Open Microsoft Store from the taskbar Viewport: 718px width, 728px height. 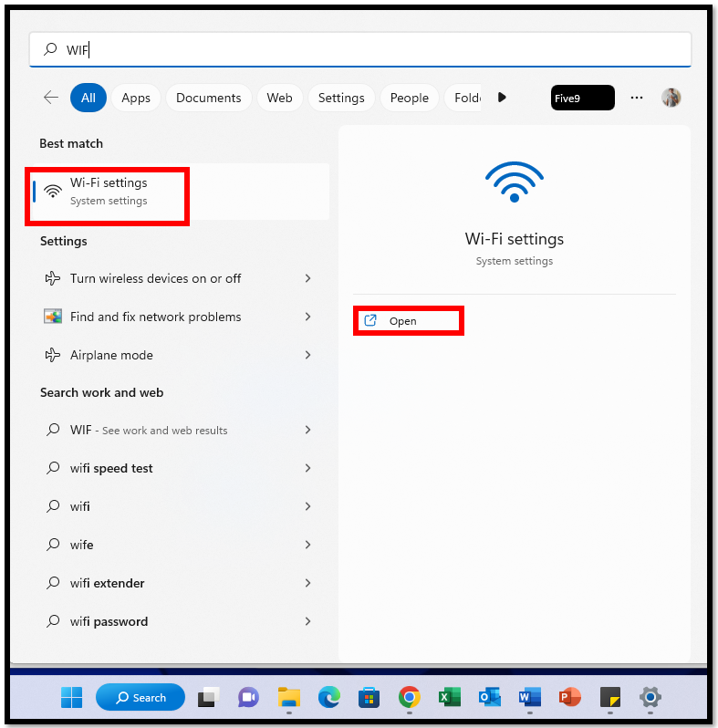[369, 697]
